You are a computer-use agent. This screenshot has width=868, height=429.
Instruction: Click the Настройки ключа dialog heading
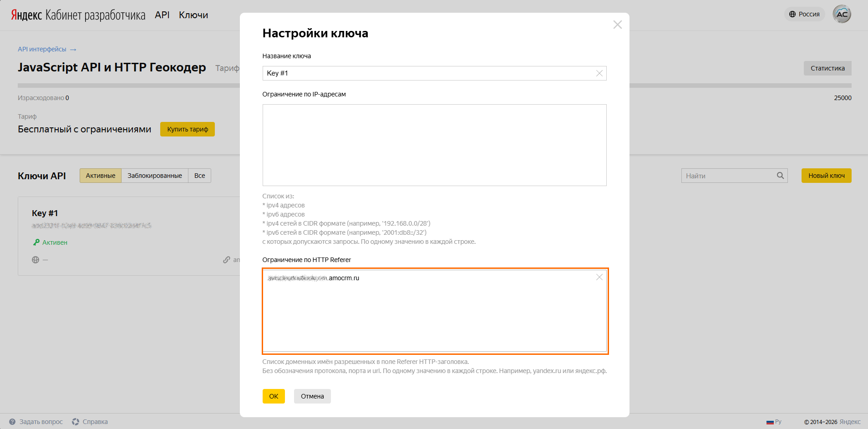pyautogui.click(x=315, y=33)
